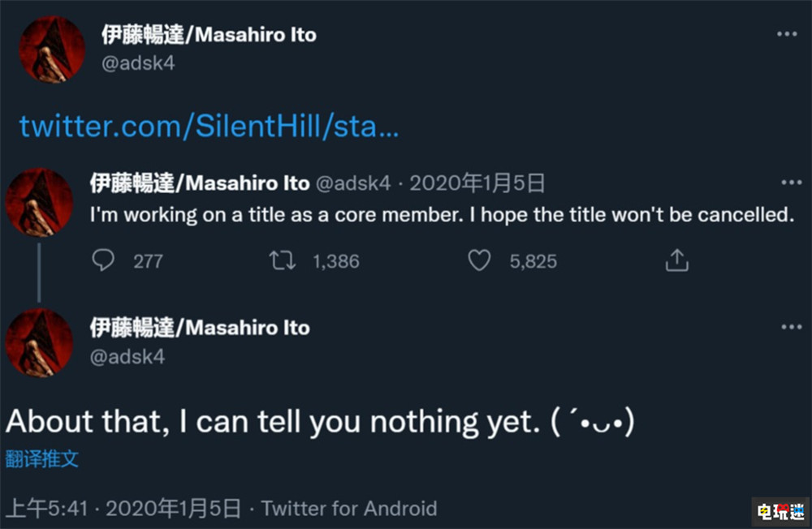Click the avatar of the bottom reply tweet
Image resolution: width=812 pixels, height=529 pixels.
click(x=39, y=342)
